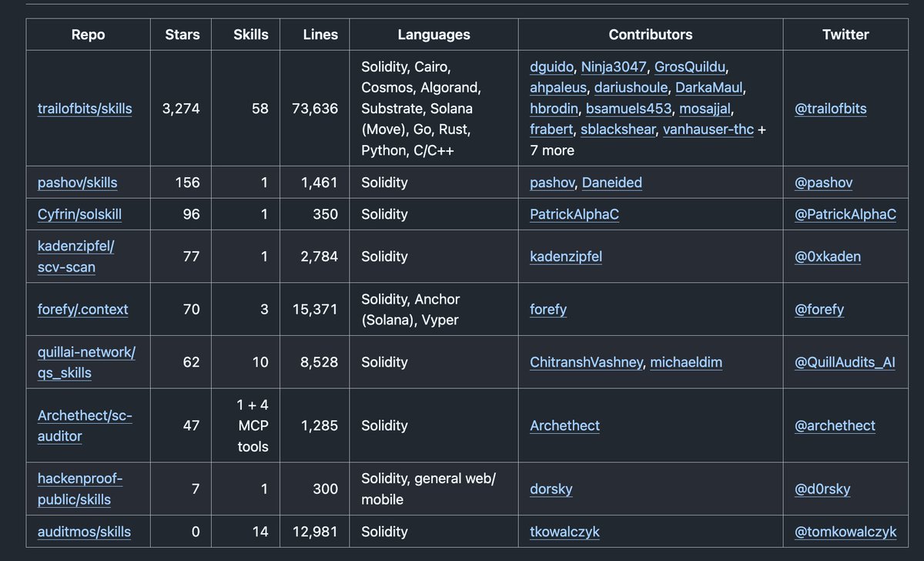The image size is (924, 561).
Task: Open the pashov contributor link
Action: (552, 183)
